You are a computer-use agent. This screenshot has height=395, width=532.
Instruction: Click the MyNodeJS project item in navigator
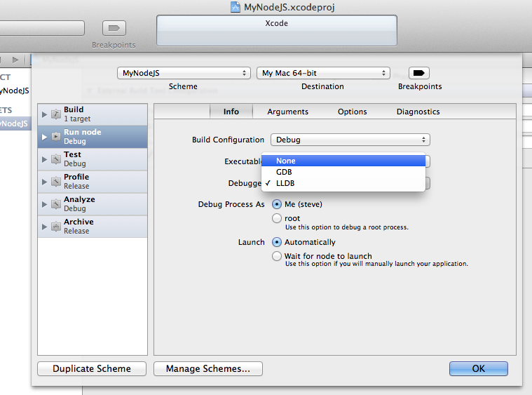point(15,91)
